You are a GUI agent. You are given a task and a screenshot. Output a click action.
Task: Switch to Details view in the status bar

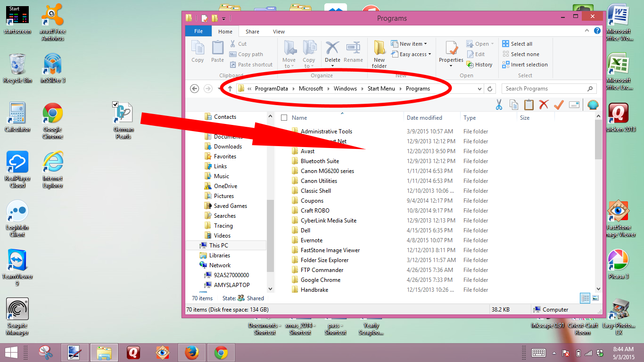(585, 298)
